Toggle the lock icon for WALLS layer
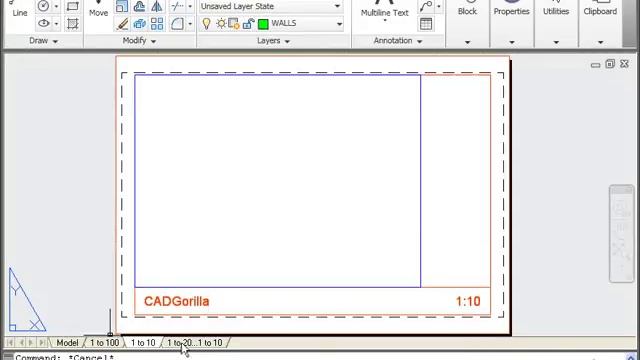 [248, 24]
